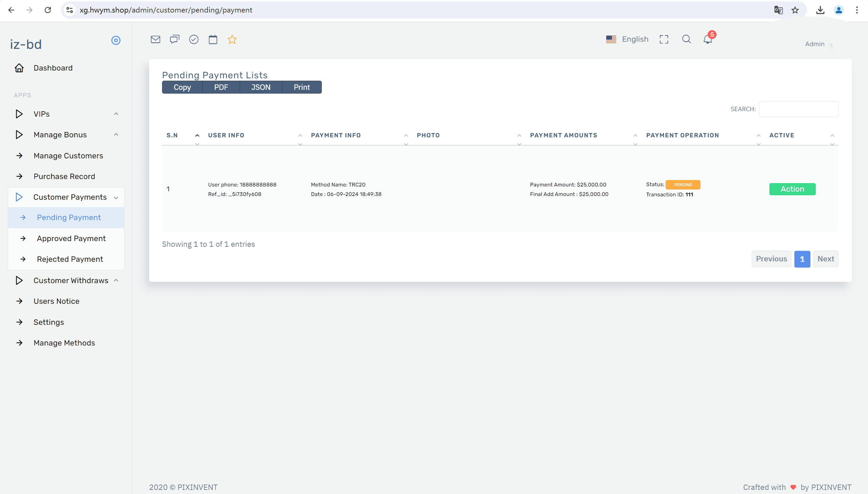
Task: Click the star bookmark icon in the toolbar
Action: [x=232, y=39]
